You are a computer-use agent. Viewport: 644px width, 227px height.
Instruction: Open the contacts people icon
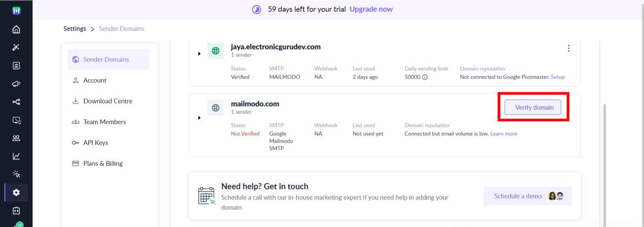click(x=16, y=138)
